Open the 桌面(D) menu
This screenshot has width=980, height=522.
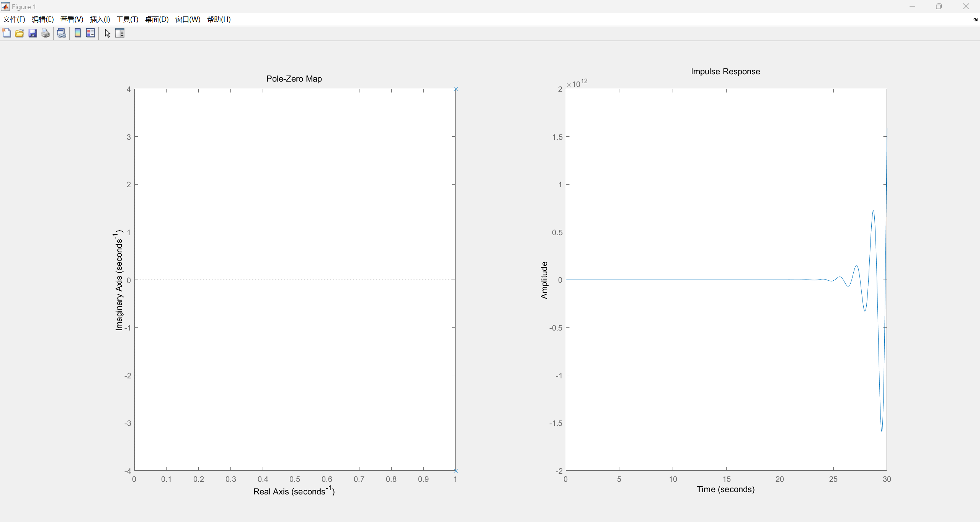tap(157, 20)
